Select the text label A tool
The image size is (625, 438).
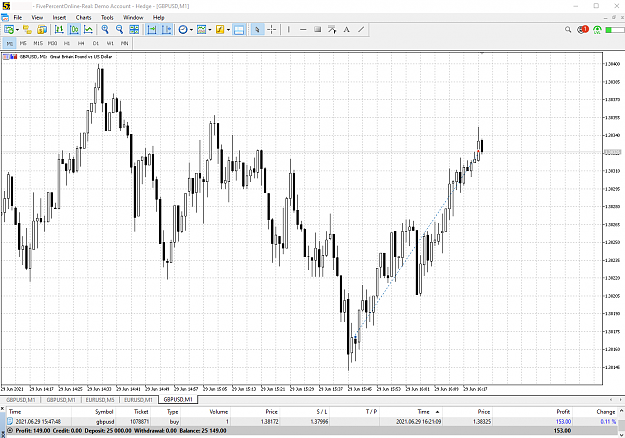pos(346,29)
